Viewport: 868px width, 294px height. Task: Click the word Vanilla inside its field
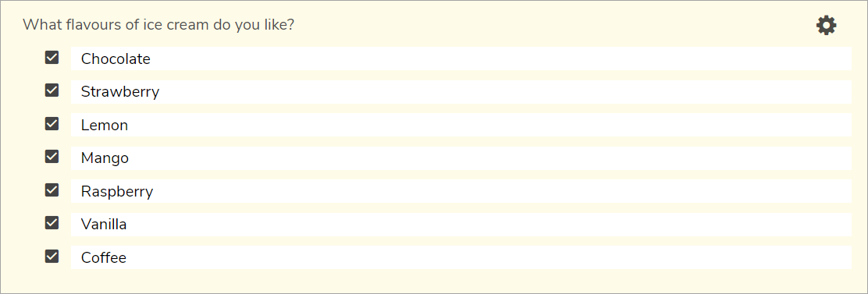tap(104, 225)
